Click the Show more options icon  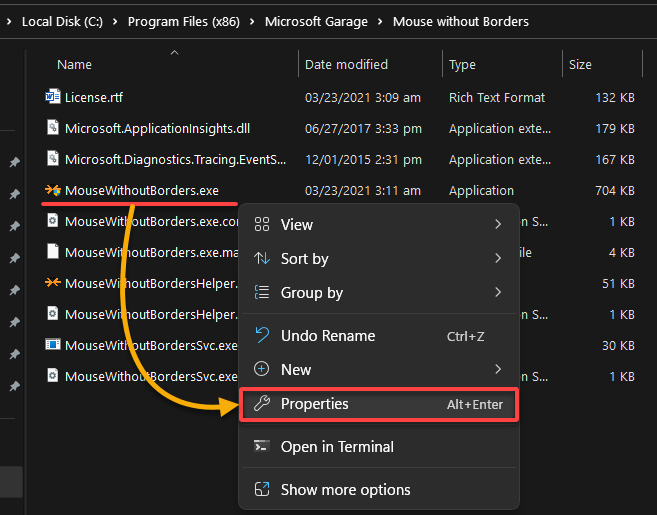[262, 489]
